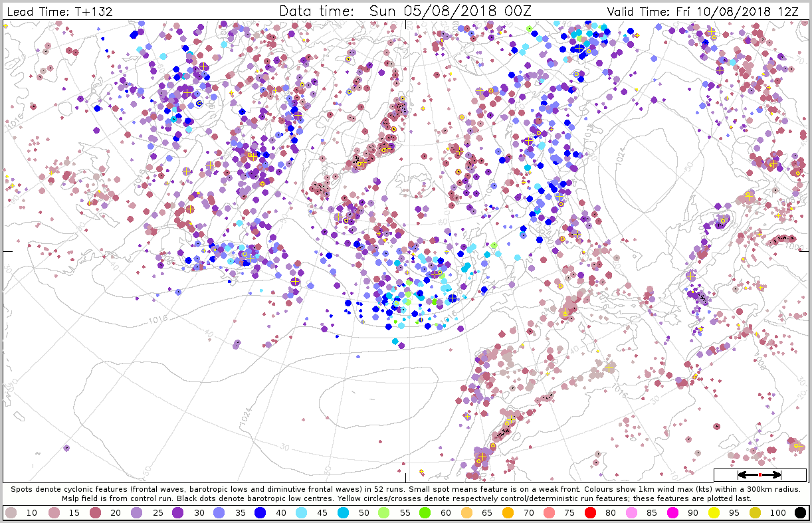Click the caption line starting "Spots denote cyclonic features"
Image resolution: width=812 pixels, height=523 pixels.
(x=406, y=489)
